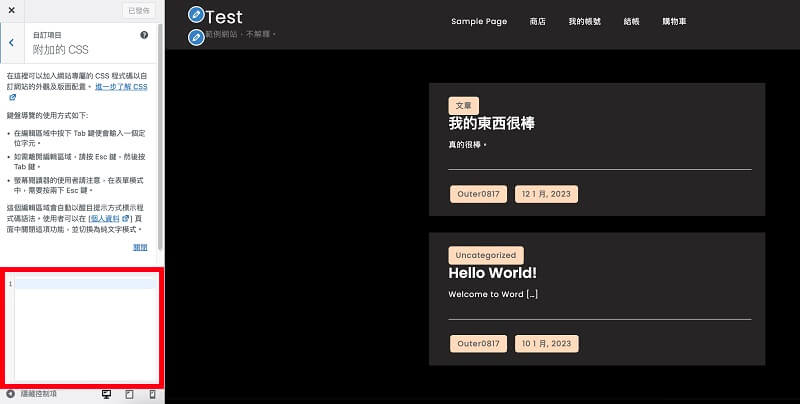Image resolution: width=800 pixels, height=404 pixels.
Task: Click the Uncategorized category tag
Action: [486, 255]
